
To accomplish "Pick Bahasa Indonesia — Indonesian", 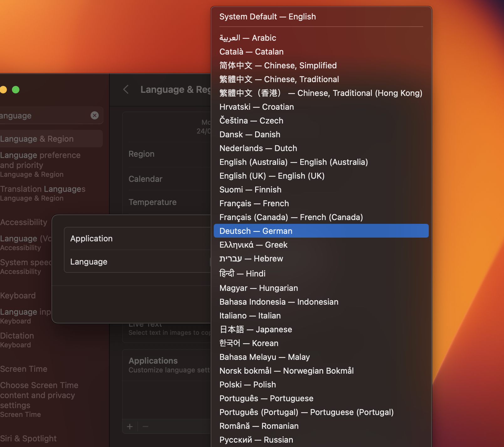I will [321, 302].
